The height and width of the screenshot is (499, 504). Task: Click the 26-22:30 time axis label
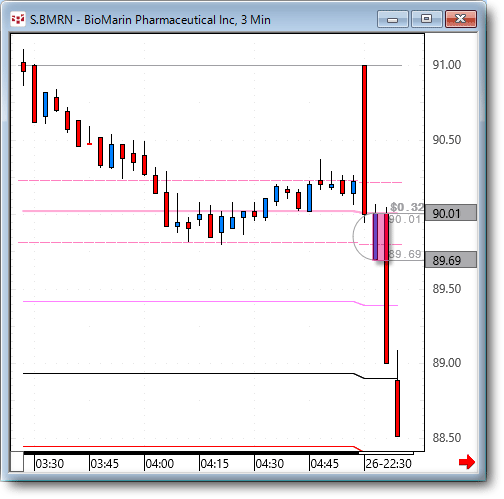point(389,464)
